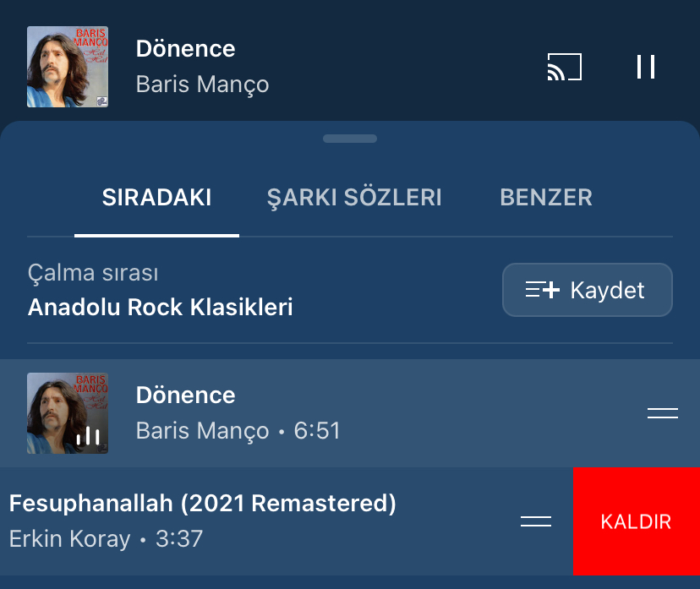Image resolution: width=700 pixels, height=589 pixels.
Task: Open the Dönence album art in mini player
Action: 68,67
